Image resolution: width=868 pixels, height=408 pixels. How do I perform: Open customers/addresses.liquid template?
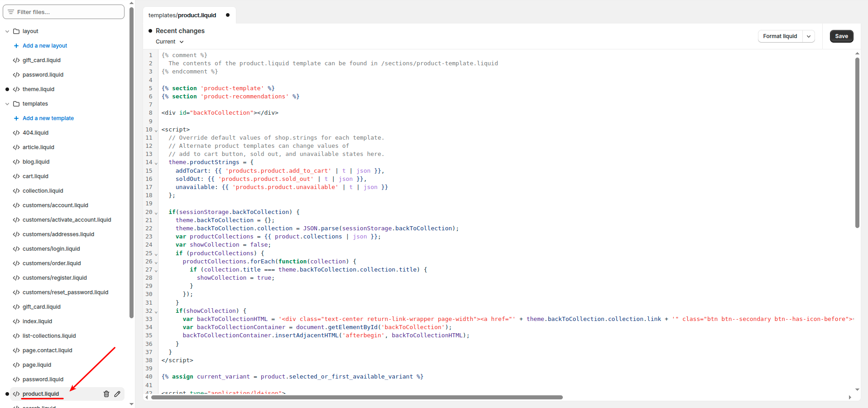58,234
